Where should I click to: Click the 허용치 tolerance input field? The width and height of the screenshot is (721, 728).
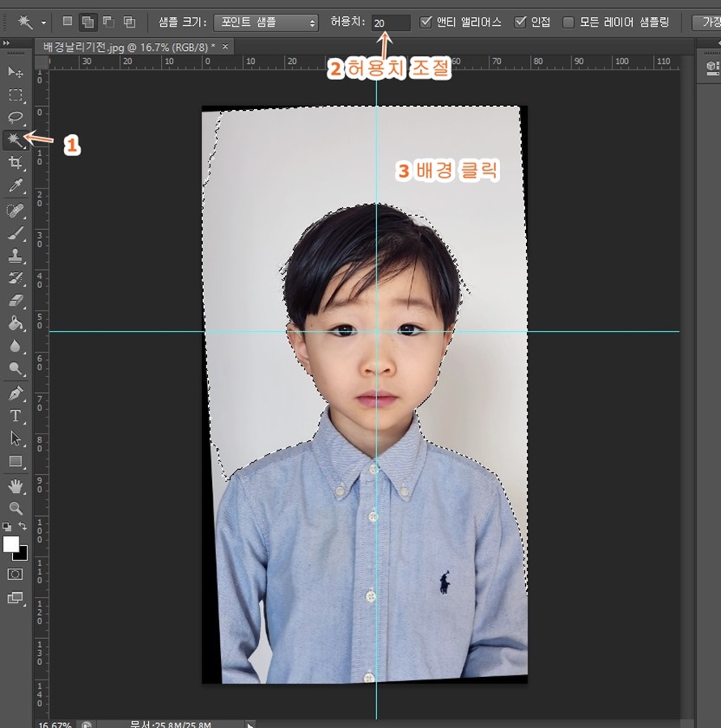(391, 23)
